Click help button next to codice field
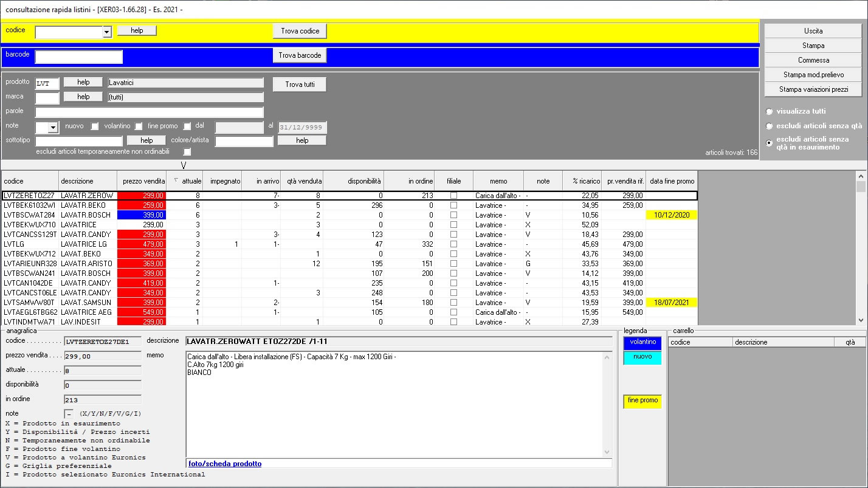Viewport: 868px width, 488px height. [137, 30]
